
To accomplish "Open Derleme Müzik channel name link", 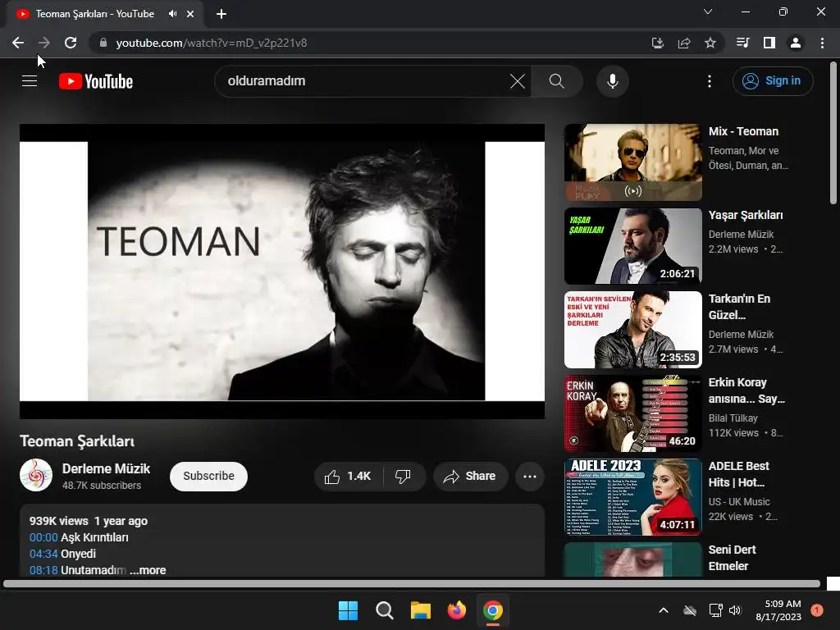I will point(106,468).
